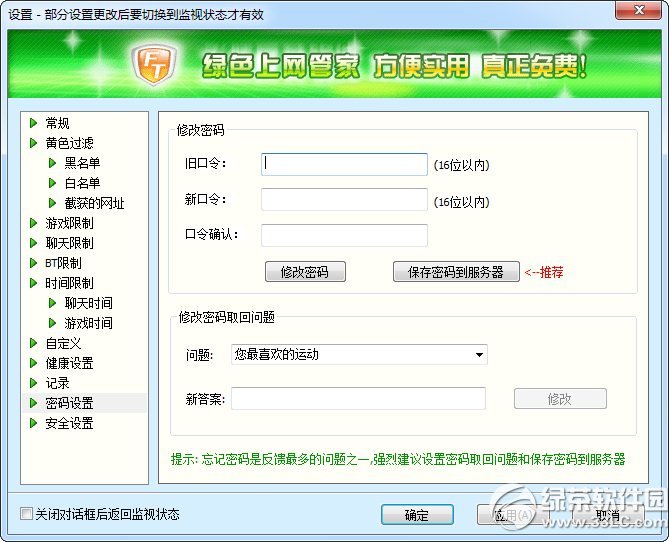
Task: Click the green arrow beside 聊天时间
Action: point(52,303)
